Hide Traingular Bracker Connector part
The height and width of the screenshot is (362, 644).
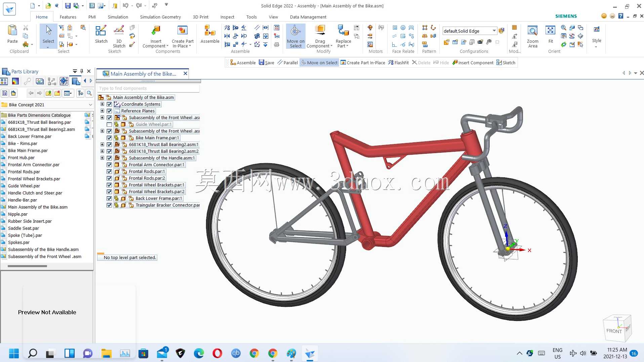click(x=109, y=205)
